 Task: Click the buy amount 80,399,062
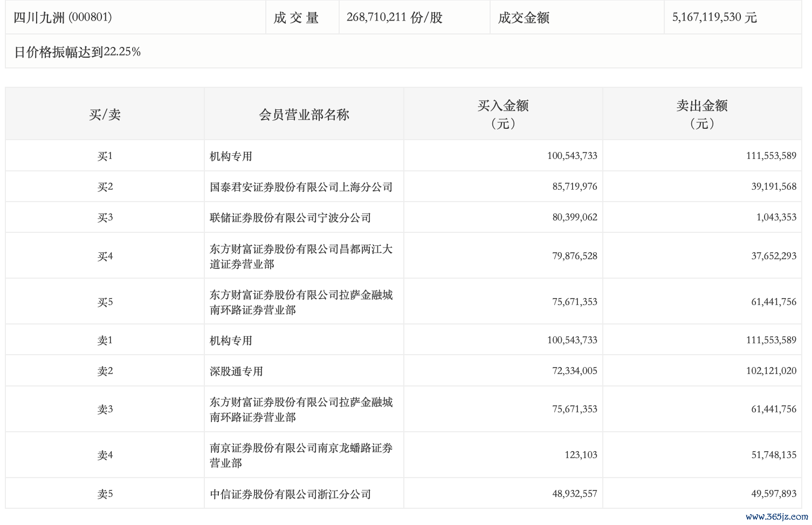coord(575,217)
